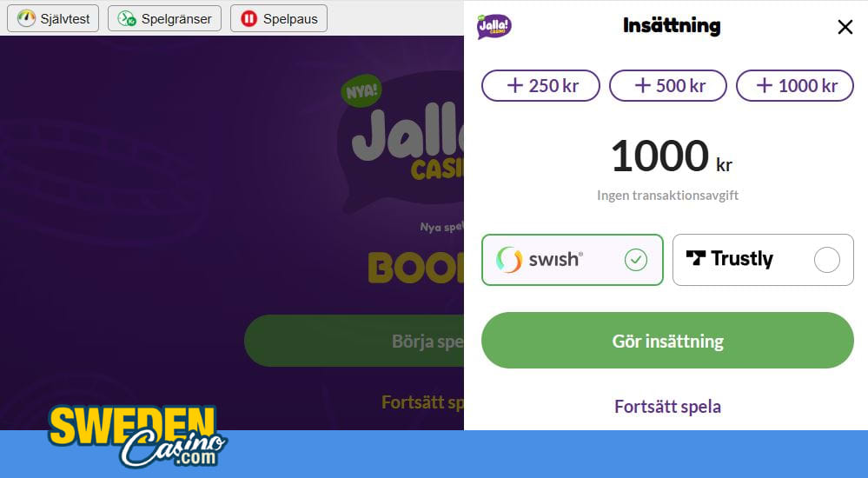This screenshot has height=478, width=868.
Task: Click the Spelgränser limits icon
Action: [127, 18]
